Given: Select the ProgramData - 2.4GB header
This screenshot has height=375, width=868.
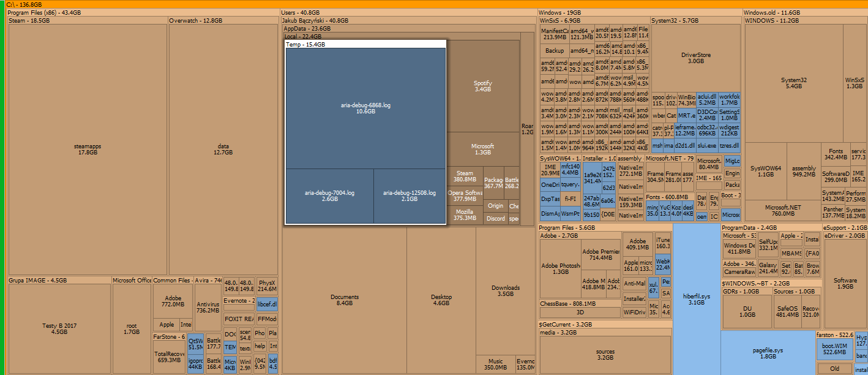Looking at the screenshot, I should pos(771,228).
